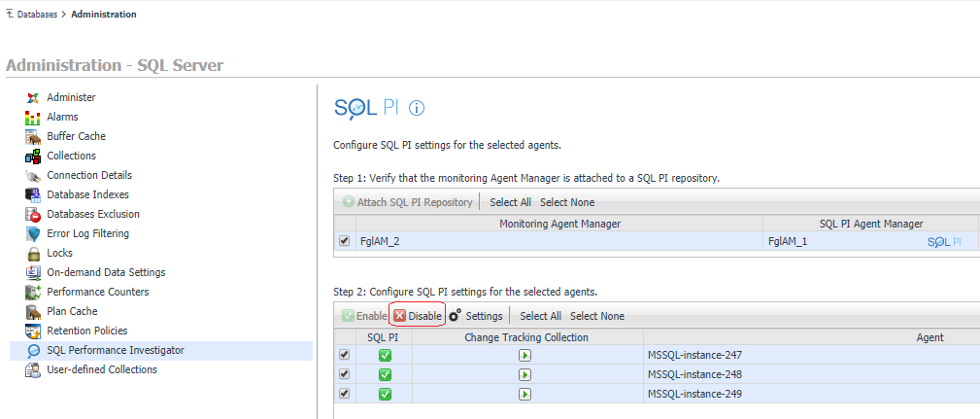This screenshot has height=419, width=980.
Task: Click the Change Tracking Collection column header
Action: pos(526,337)
